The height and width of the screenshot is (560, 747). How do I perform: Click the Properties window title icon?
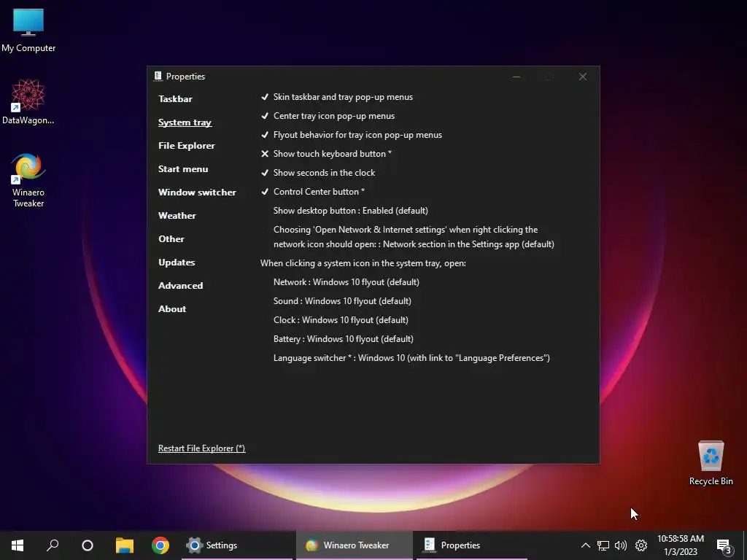[x=158, y=76]
